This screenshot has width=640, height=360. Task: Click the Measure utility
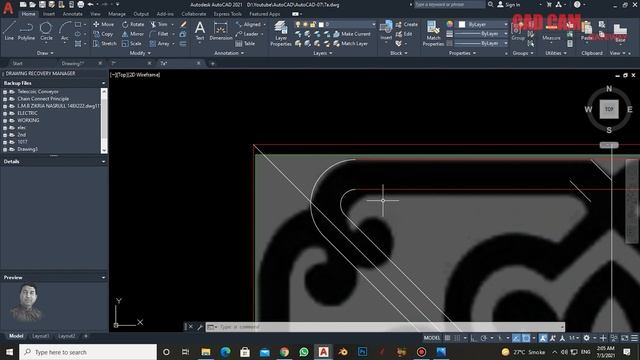click(551, 33)
